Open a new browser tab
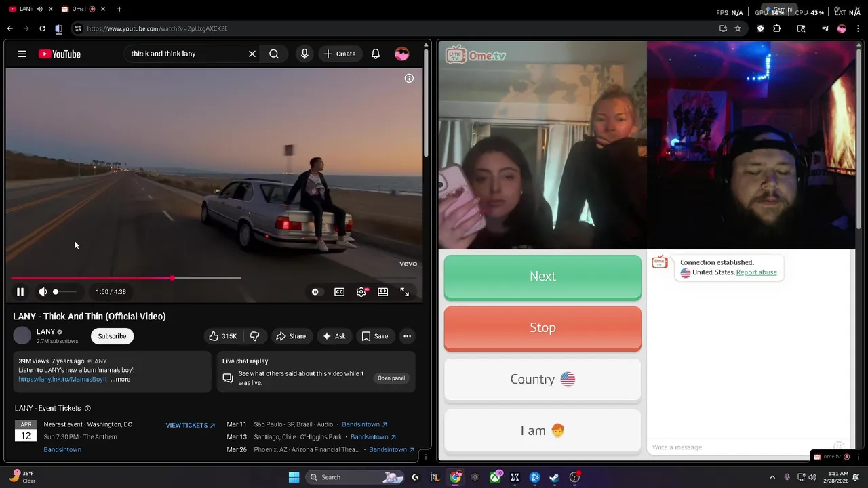Screen dimensions: 868x488 [119, 9]
